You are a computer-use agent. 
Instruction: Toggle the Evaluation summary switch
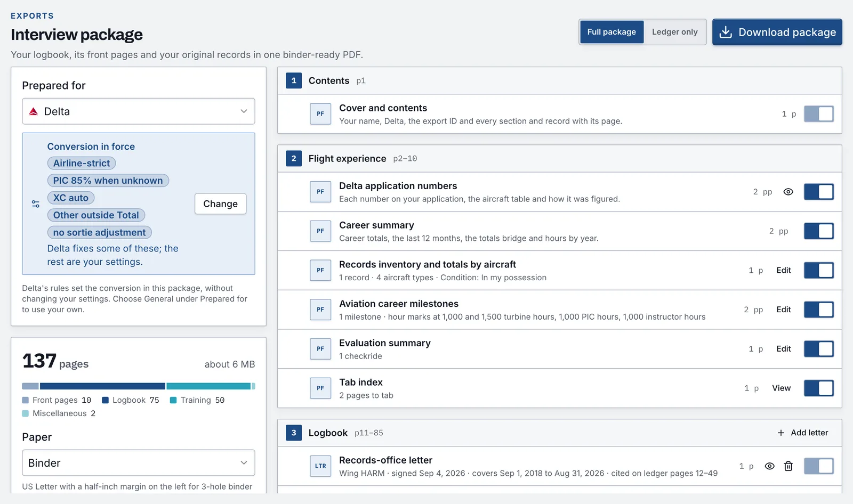[819, 348]
